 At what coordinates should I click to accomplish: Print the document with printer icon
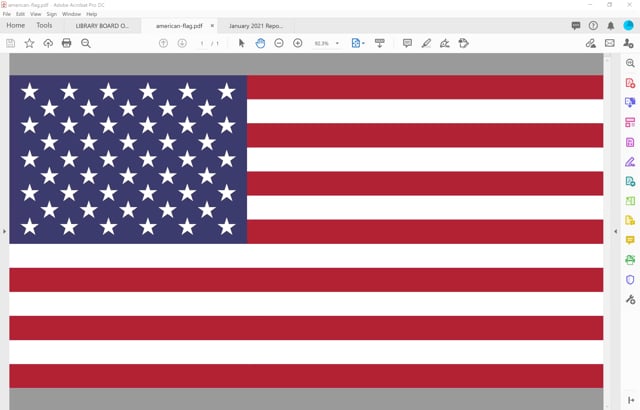tap(67, 43)
